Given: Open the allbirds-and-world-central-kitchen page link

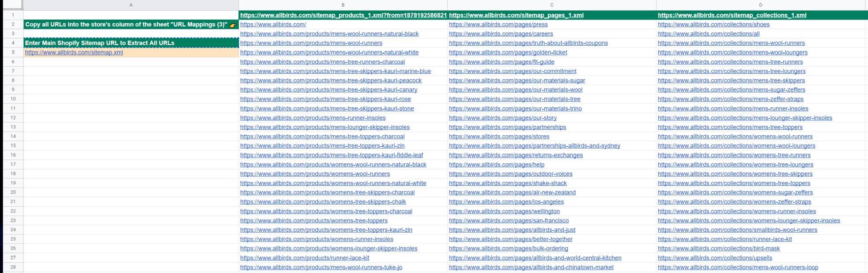Looking at the screenshot, I should click(x=535, y=258).
